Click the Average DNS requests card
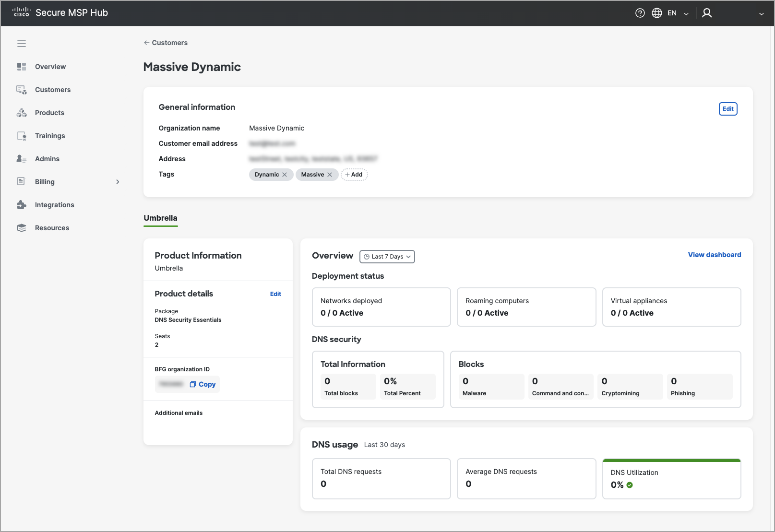The image size is (775, 532). (x=526, y=479)
